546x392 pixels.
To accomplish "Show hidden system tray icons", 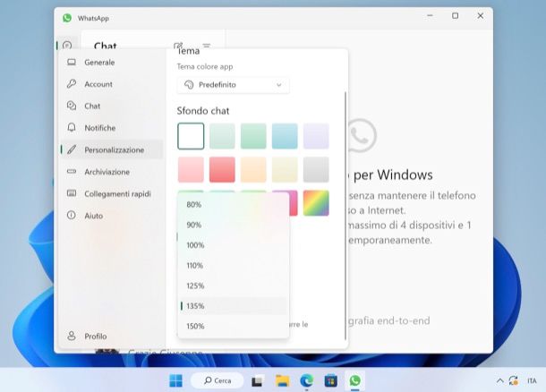I will pos(499,380).
